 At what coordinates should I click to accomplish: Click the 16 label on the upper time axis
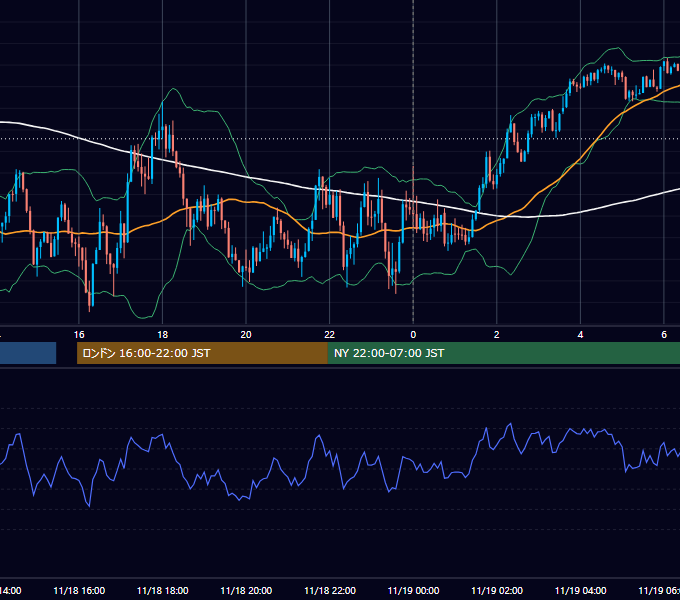pos(79,335)
